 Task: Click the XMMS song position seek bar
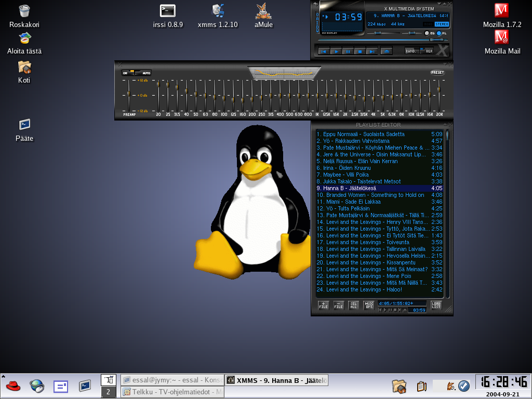tap(383, 40)
